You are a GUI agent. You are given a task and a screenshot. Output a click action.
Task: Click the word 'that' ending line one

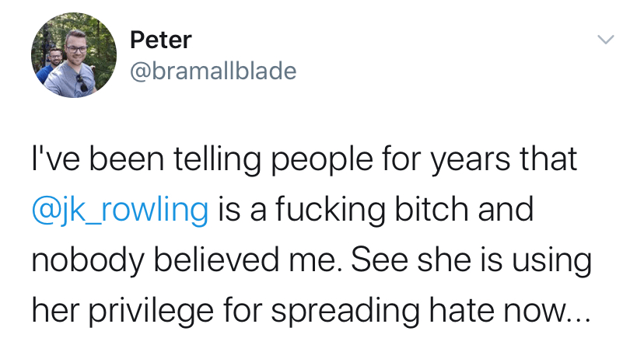[550, 160]
